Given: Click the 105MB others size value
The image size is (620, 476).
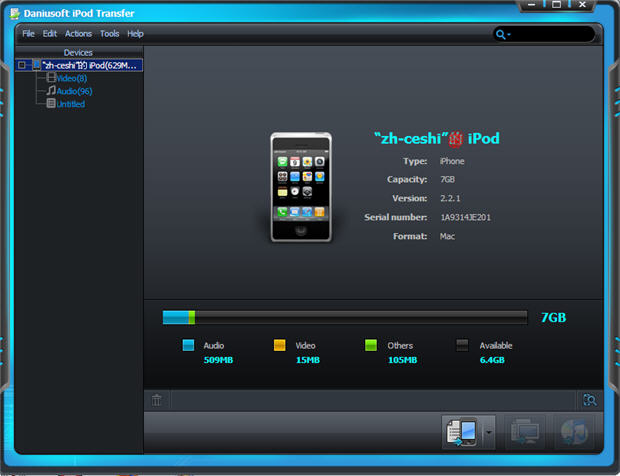Looking at the screenshot, I should 402,360.
